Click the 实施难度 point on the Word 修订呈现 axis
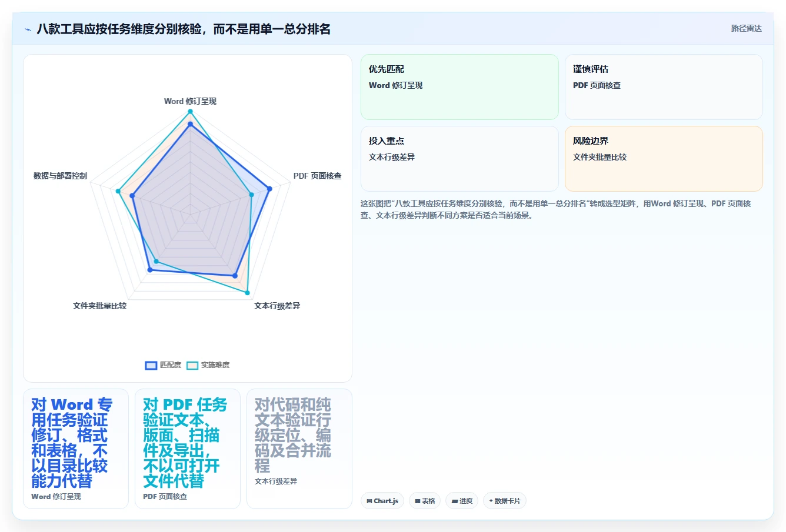This screenshot has height=532, width=786. tap(190, 111)
